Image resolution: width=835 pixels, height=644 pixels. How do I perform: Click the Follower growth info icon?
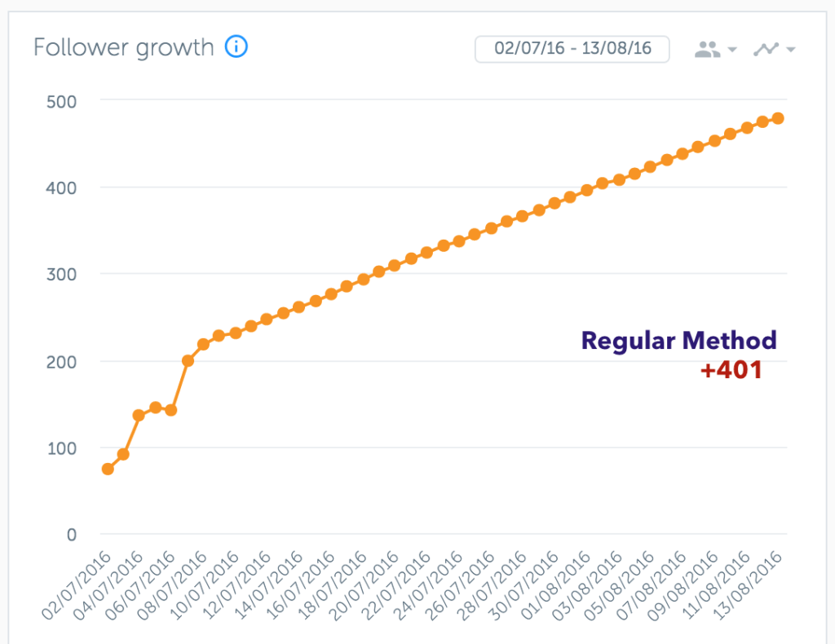click(236, 46)
